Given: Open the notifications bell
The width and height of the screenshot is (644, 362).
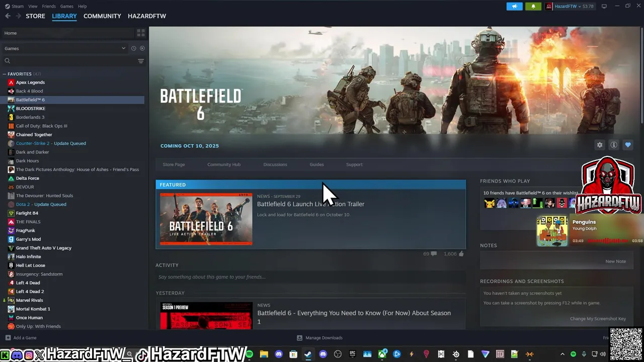Looking at the screenshot, I should pos(533,6).
